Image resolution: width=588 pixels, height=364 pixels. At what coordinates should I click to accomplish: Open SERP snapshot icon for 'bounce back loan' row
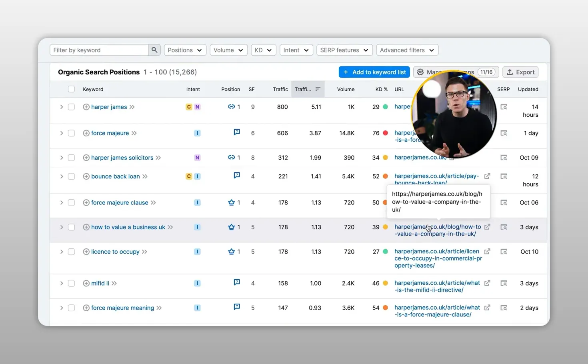[x=504, y=176]
